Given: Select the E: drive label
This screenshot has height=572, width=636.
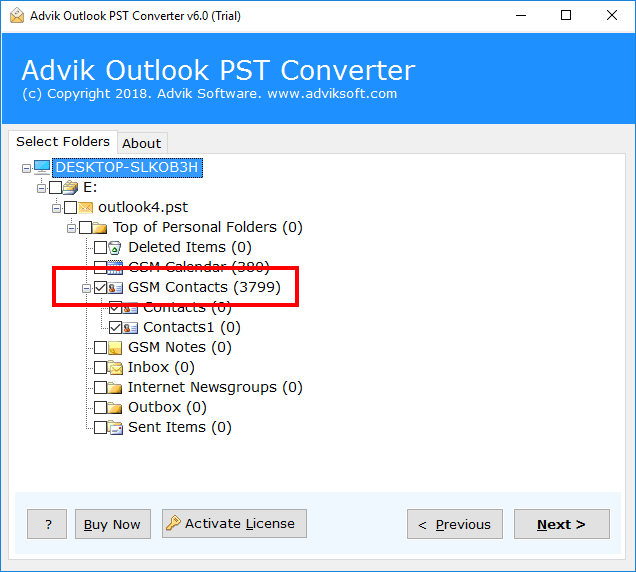Looking at the screenshot, I should coord(90,187).
